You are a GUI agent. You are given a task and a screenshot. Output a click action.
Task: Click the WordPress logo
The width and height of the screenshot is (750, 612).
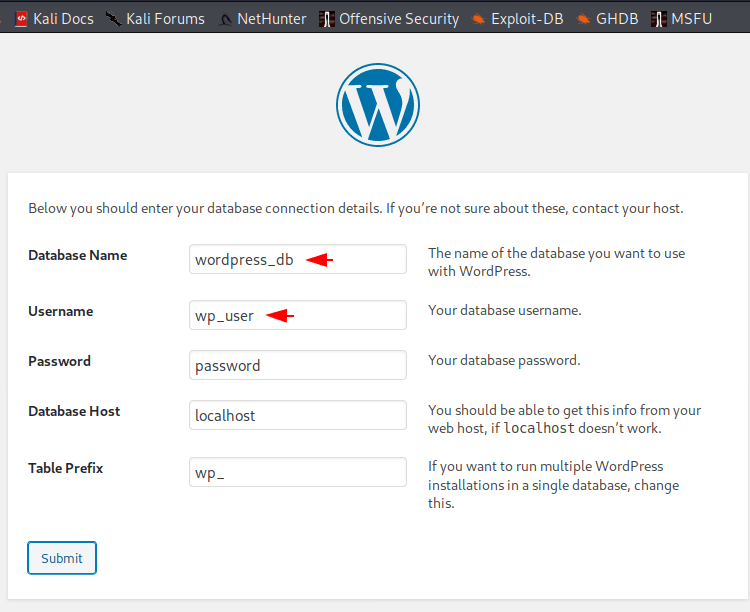(378, 105)
